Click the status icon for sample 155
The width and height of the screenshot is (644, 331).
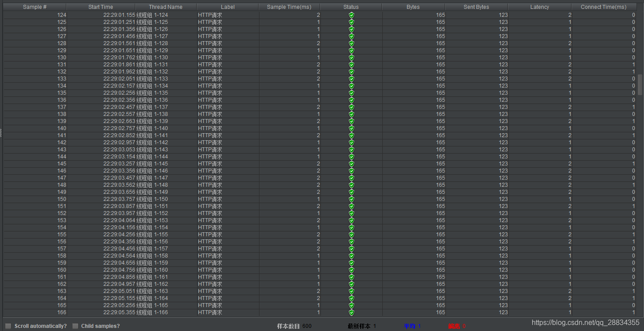351,235
